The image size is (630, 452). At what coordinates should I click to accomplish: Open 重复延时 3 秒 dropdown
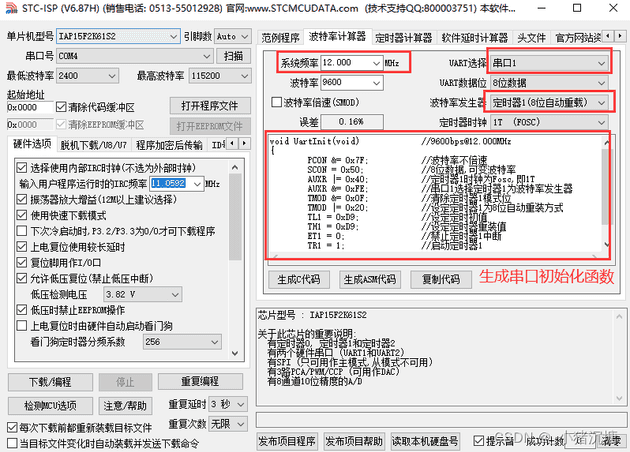point(227,404)
